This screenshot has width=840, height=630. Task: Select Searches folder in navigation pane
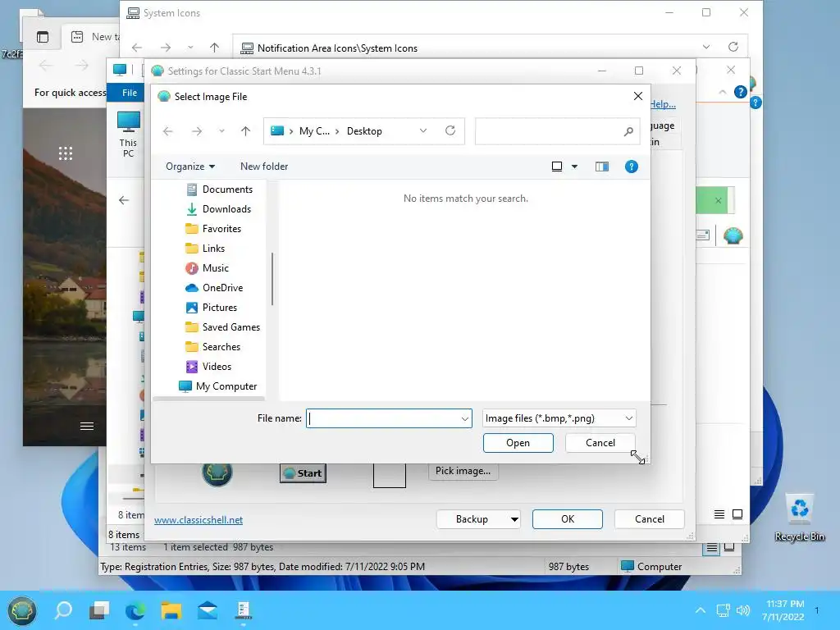point(212,347)
